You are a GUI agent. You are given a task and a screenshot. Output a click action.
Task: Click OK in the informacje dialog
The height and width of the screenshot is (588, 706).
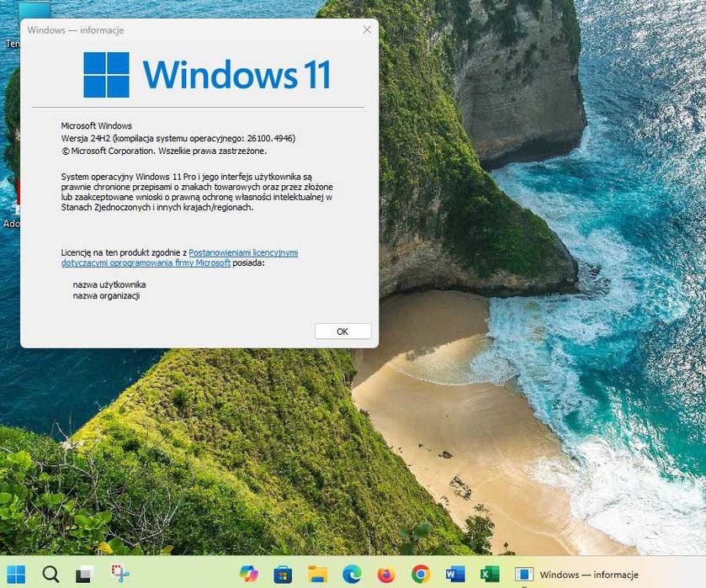click(x=342, y=331)
